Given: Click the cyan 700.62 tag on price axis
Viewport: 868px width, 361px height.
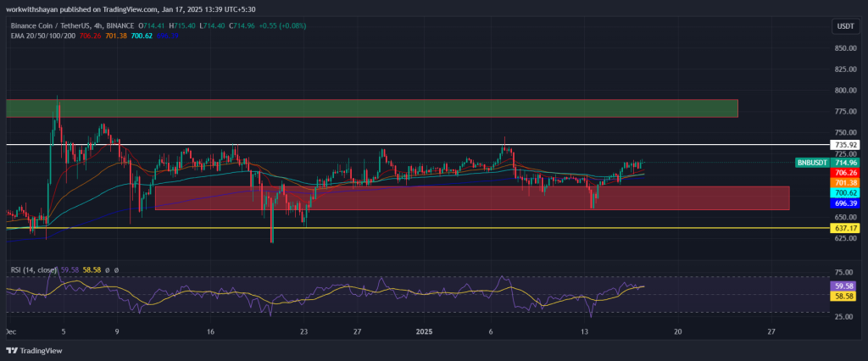Looking at the screenshot, I should click(x=845, y=192).
